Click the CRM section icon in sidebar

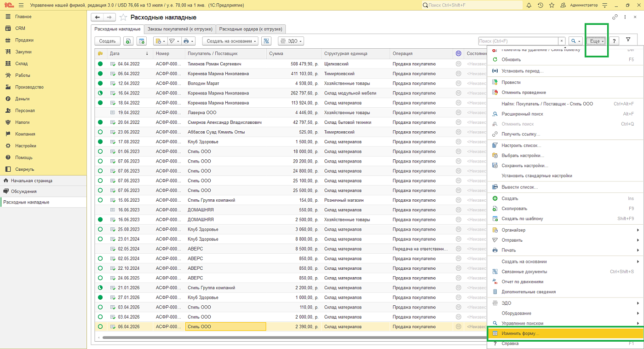click(8, 29)
